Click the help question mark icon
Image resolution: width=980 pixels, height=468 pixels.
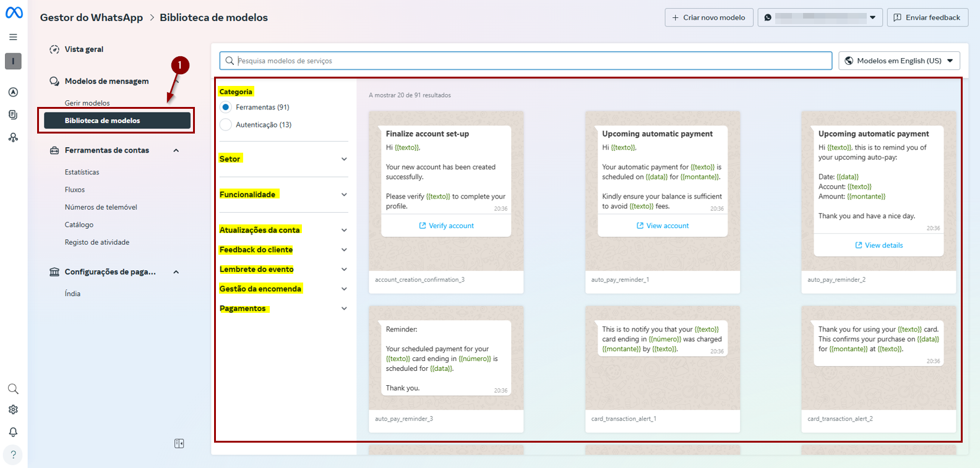13,454
